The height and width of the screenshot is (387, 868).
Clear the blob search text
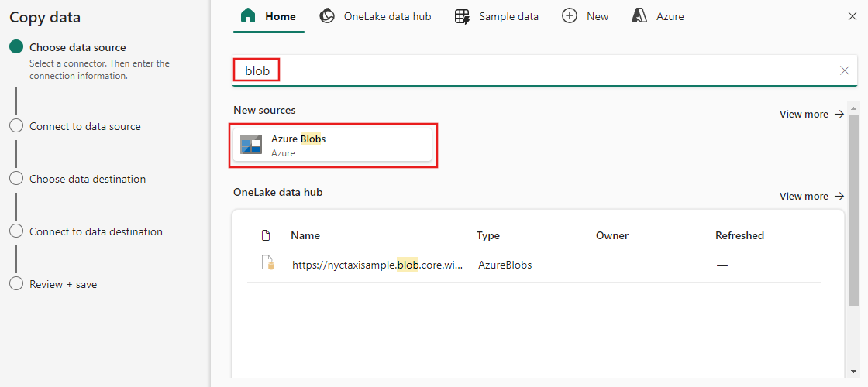tap(845, 70)
